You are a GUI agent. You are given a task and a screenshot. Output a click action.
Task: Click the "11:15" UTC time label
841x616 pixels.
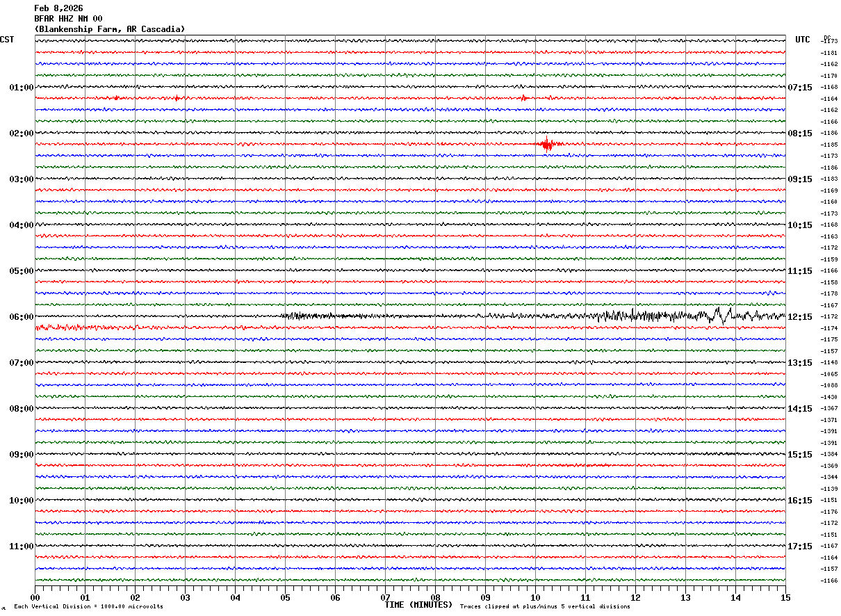(800, 271)
